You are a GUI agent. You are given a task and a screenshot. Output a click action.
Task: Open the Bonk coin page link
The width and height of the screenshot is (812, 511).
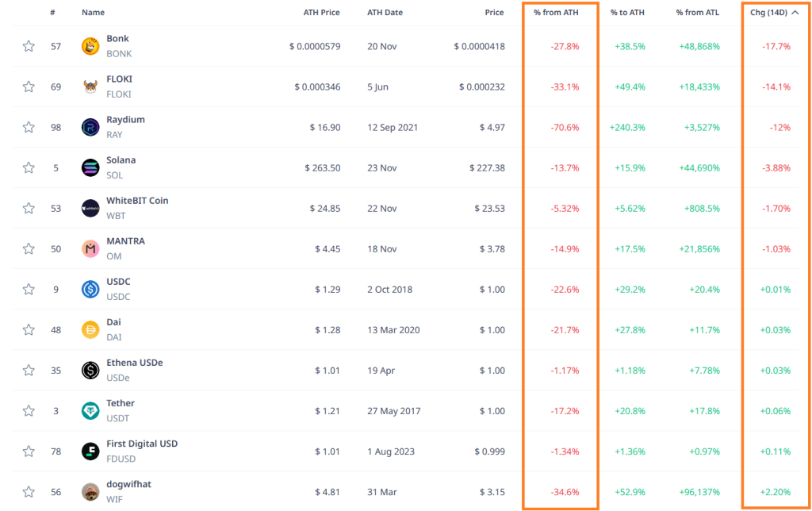[117, 38]
